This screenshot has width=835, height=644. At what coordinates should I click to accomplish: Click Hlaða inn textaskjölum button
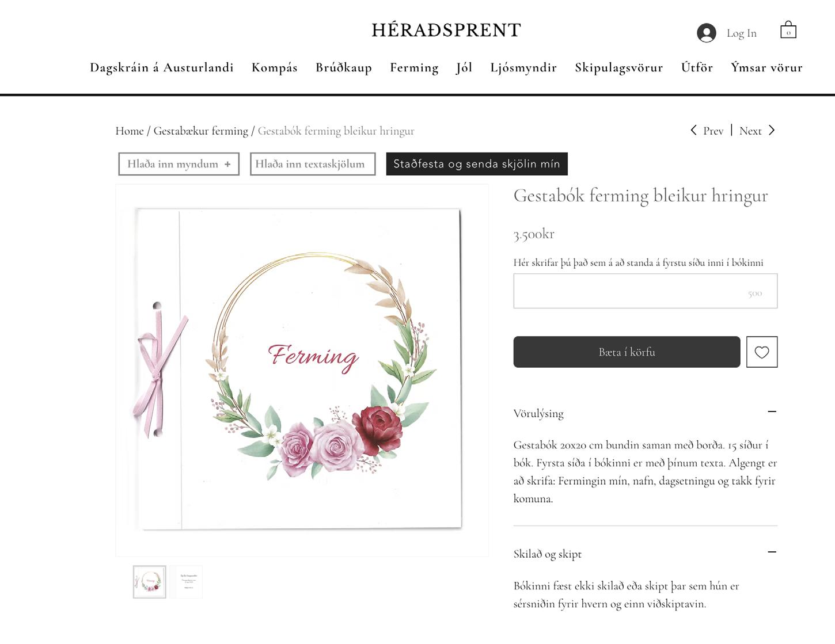[313, 164]
